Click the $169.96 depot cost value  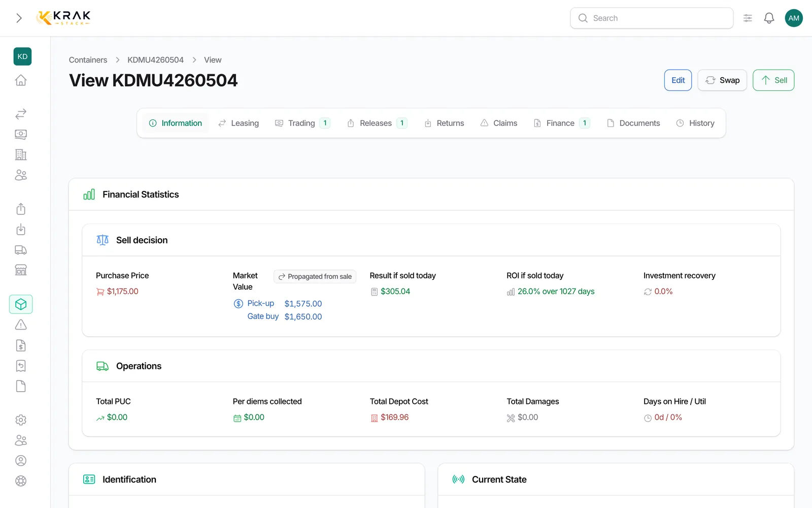(x=394, y=418)
